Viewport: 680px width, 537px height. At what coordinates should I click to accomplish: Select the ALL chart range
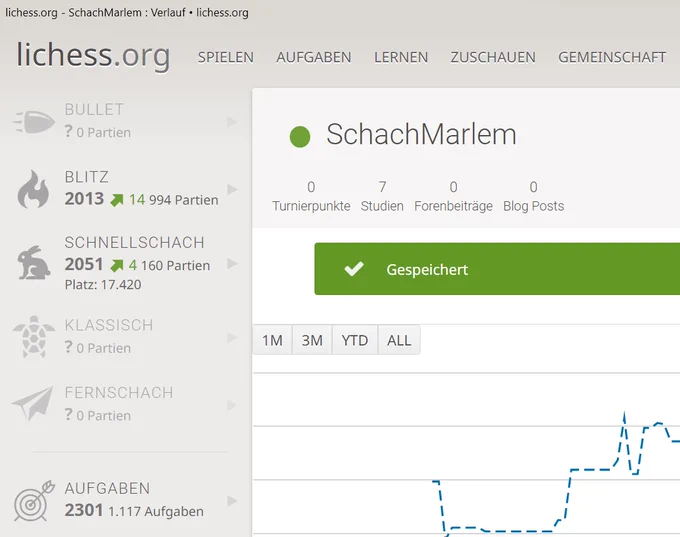[399, 340]
